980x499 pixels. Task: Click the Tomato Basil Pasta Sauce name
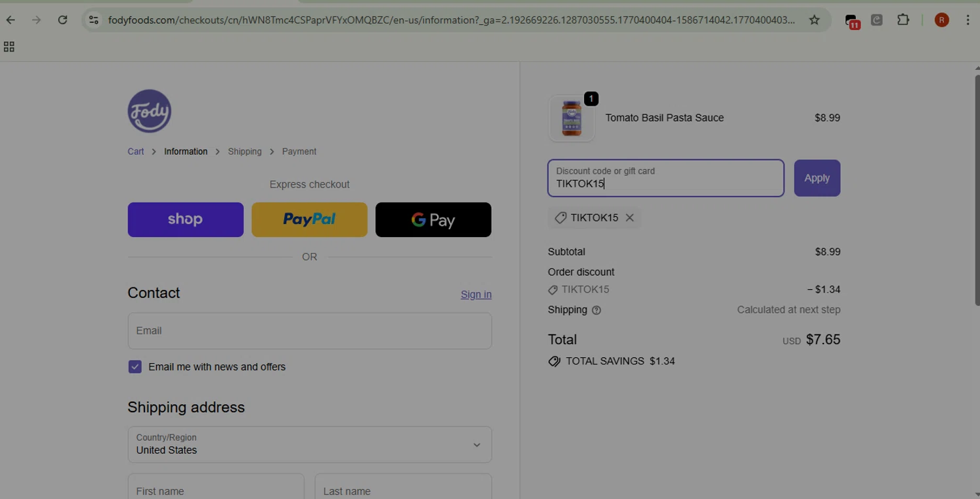[664, 118]
